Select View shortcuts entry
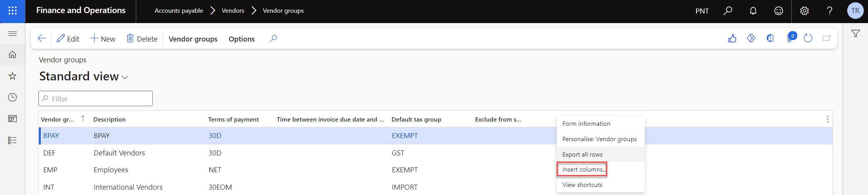868x195 pixels. [x=601, y=185]
